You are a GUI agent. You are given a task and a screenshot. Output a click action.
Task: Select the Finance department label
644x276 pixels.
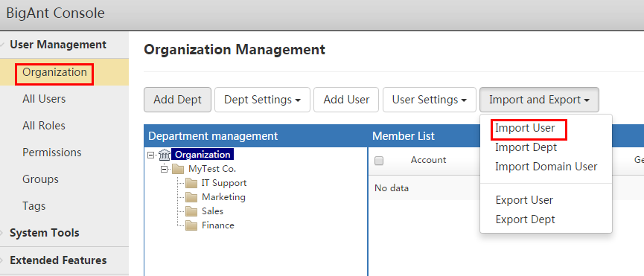tap(217, 225)
